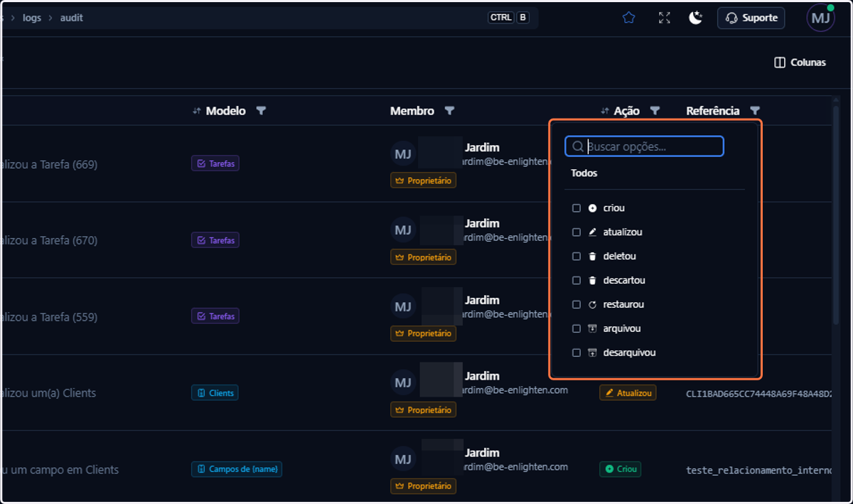
Task: Click the desarquivou option label
Action: [629, 353]
